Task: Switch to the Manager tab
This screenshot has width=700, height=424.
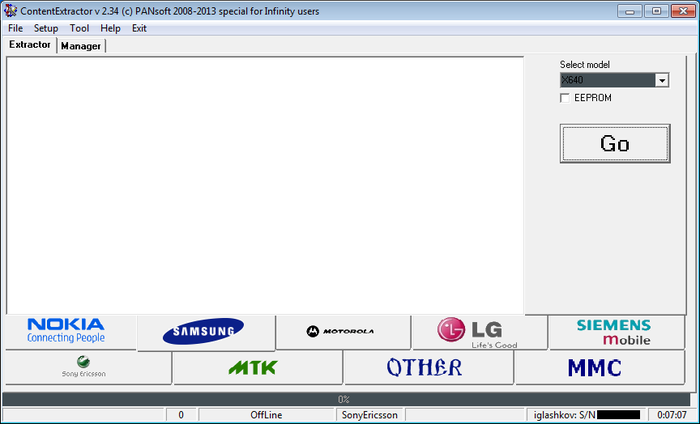Action: [81, 46]
